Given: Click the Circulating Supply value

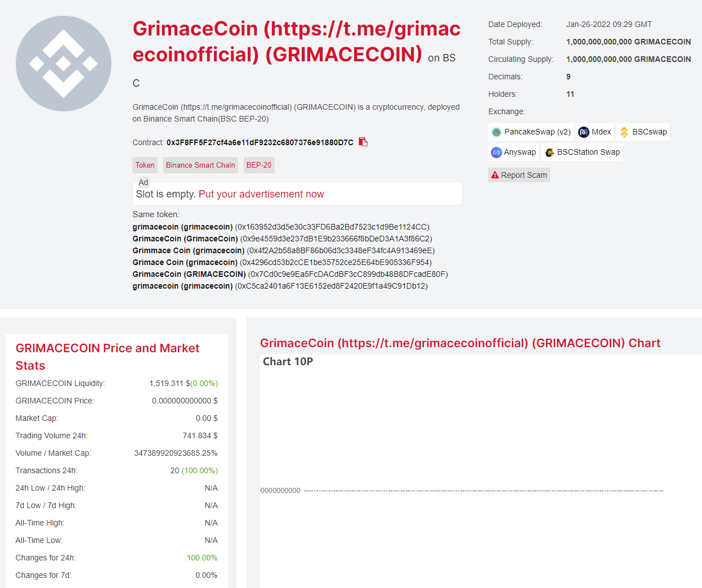Looking at the screenshot, I should tap(628, 59).
